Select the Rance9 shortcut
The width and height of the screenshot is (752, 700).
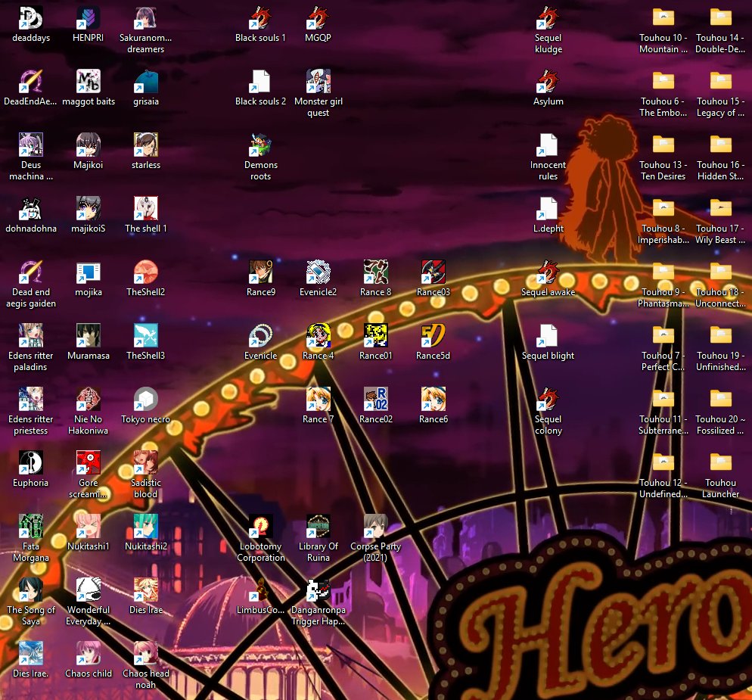click(x=260, y=272)
